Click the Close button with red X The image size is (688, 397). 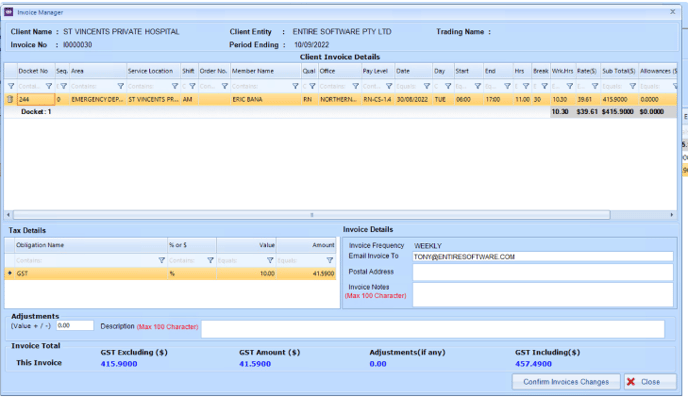pyautogui.click(x=650, y=382)
